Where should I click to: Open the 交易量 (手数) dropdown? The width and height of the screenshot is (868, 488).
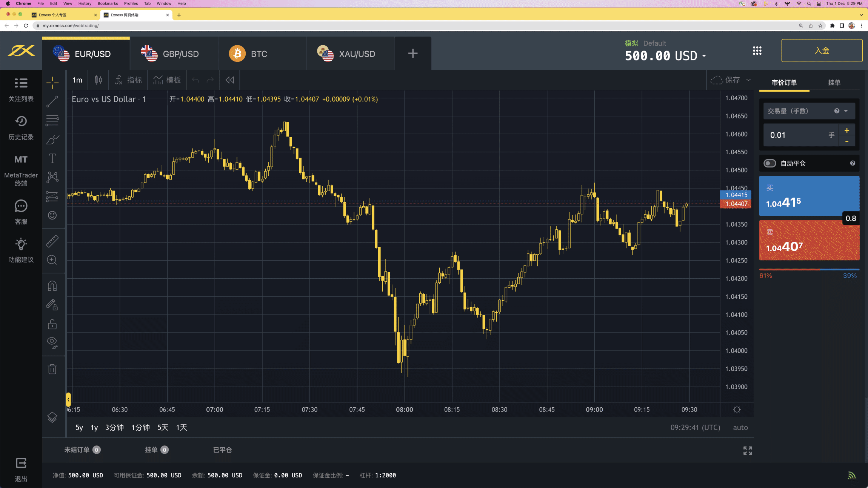click(846, 111)
